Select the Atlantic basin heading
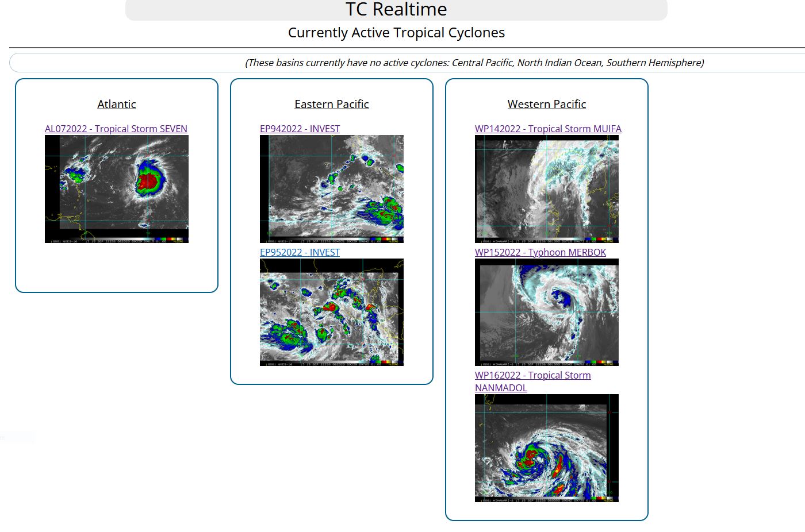Image resolution: width=805 pixels, height=532 pixels. pyautogui.click(x=117, y=104)
